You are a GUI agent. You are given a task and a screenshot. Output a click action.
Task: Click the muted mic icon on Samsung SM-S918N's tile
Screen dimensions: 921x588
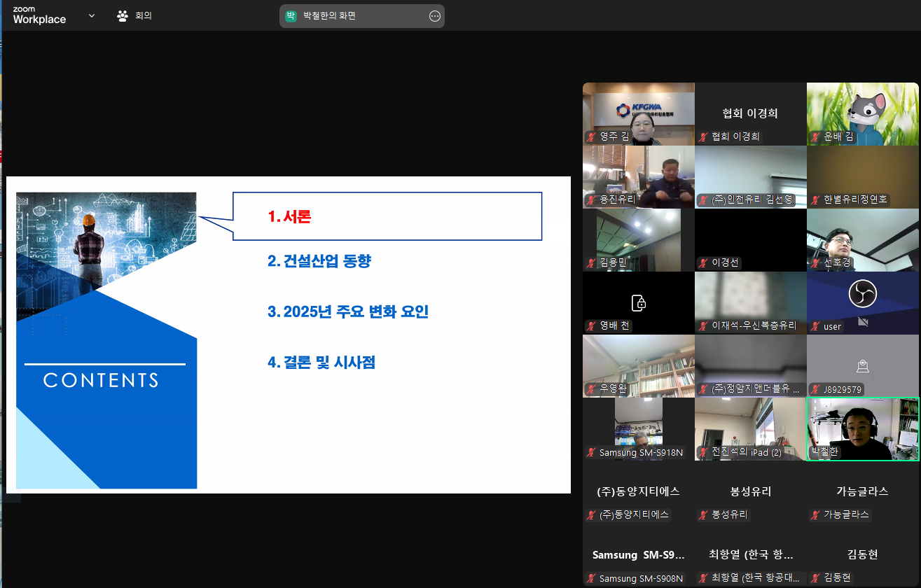pyautogui.click(x=590, y=451)
